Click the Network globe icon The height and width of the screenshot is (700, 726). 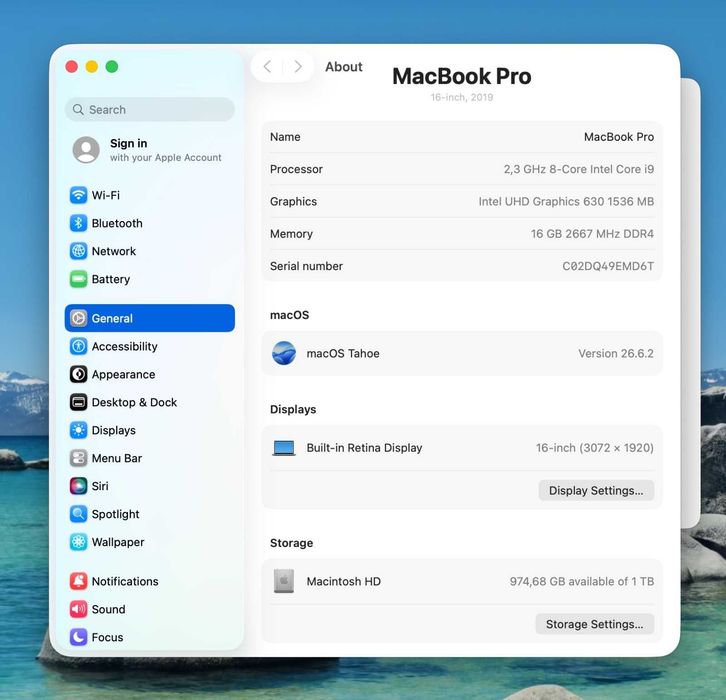coord(78,251)
